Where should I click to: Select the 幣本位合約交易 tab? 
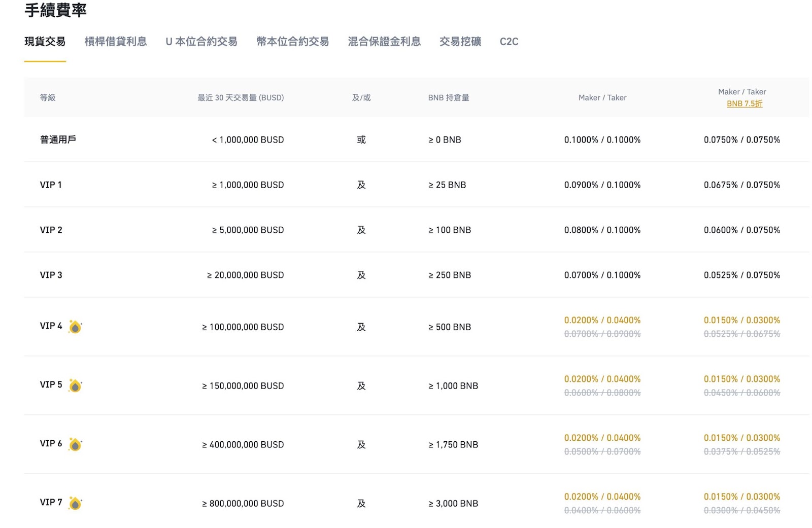coord(293,42)
